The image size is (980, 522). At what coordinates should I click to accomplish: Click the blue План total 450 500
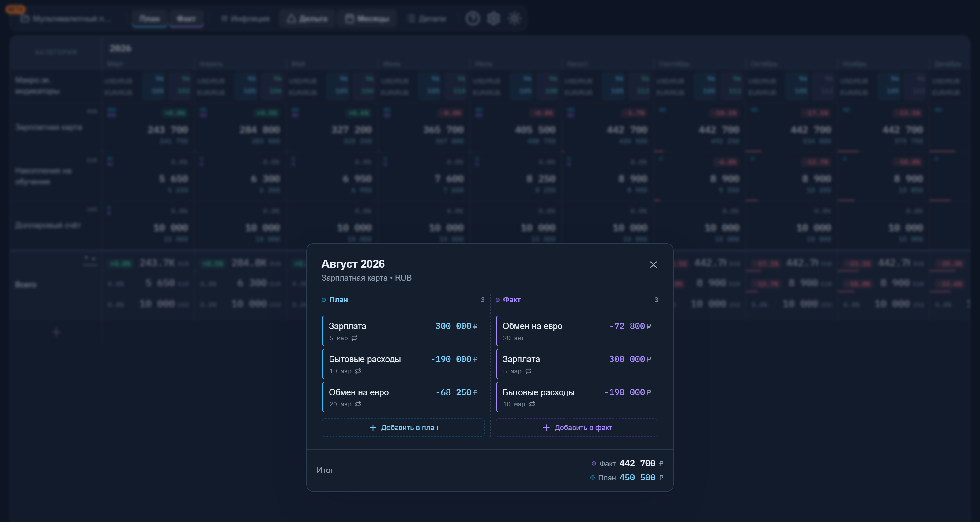pos(637,478)
